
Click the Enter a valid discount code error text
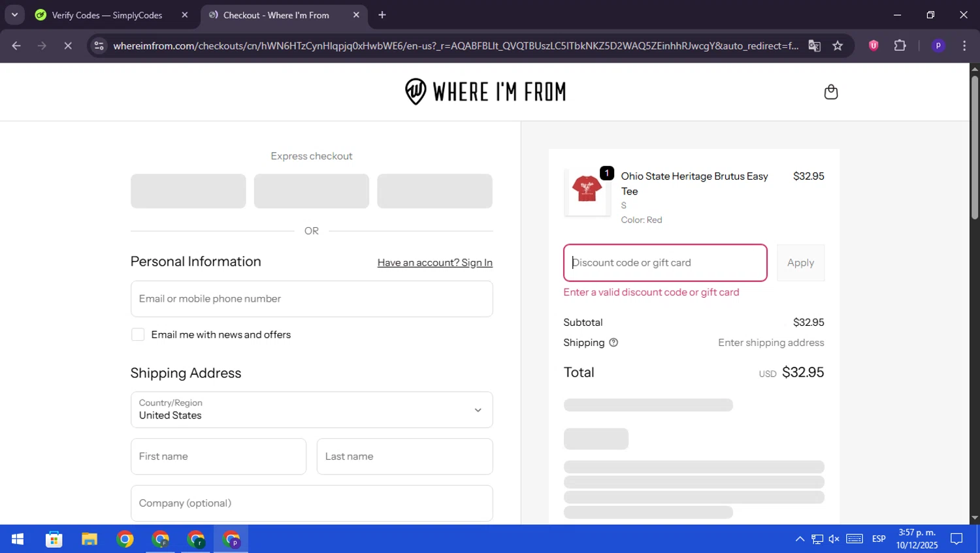tap(651, 292)
